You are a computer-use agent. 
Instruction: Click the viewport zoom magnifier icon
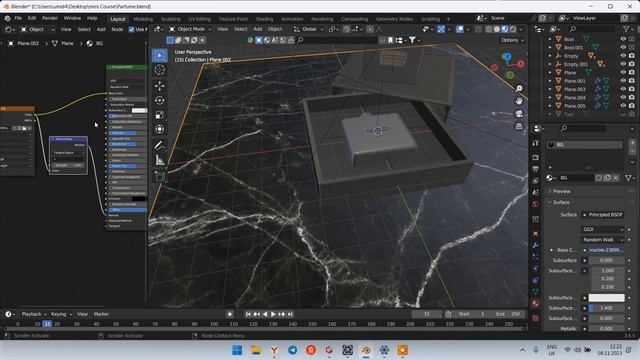(x=519, y=89)
